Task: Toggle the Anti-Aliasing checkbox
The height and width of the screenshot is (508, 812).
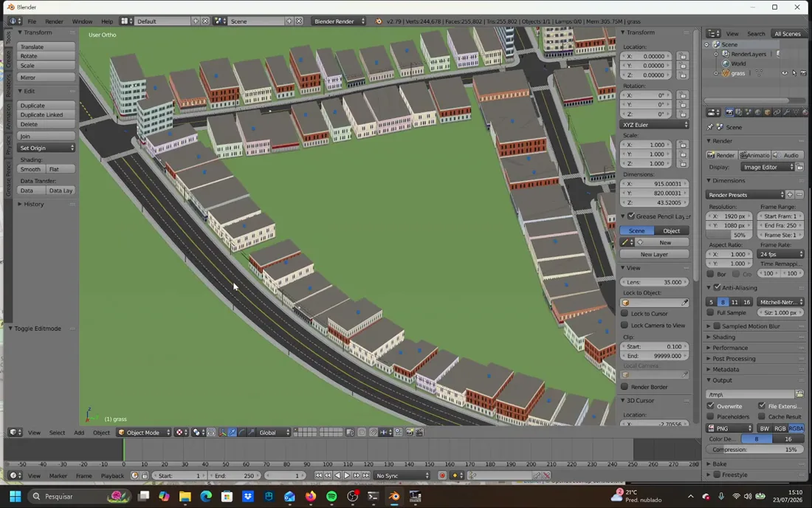Action: 718,287
